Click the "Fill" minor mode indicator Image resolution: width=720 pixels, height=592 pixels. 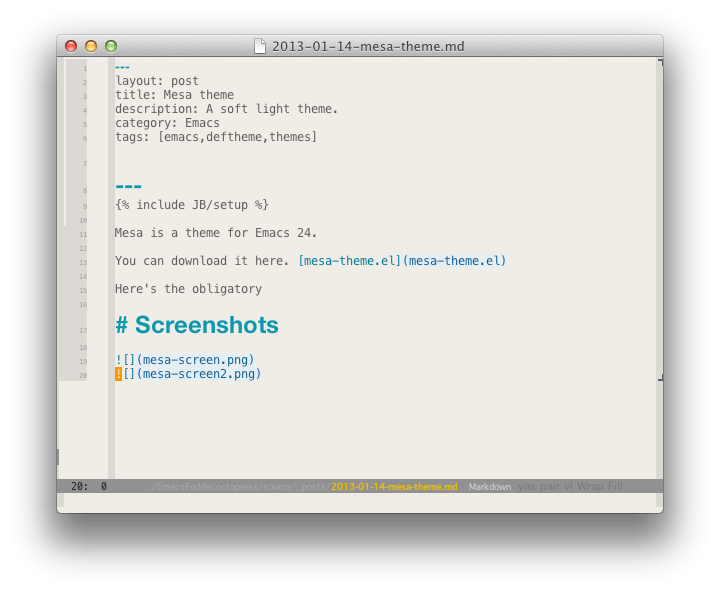tap(615, 486)
